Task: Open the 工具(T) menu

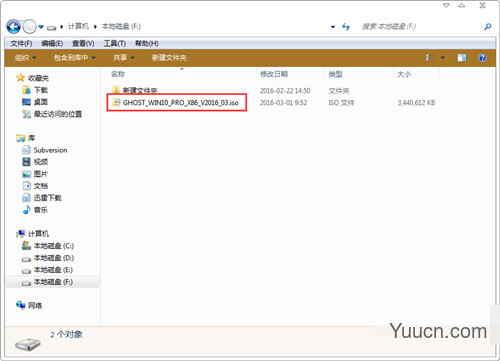Action: pos(114,43)
